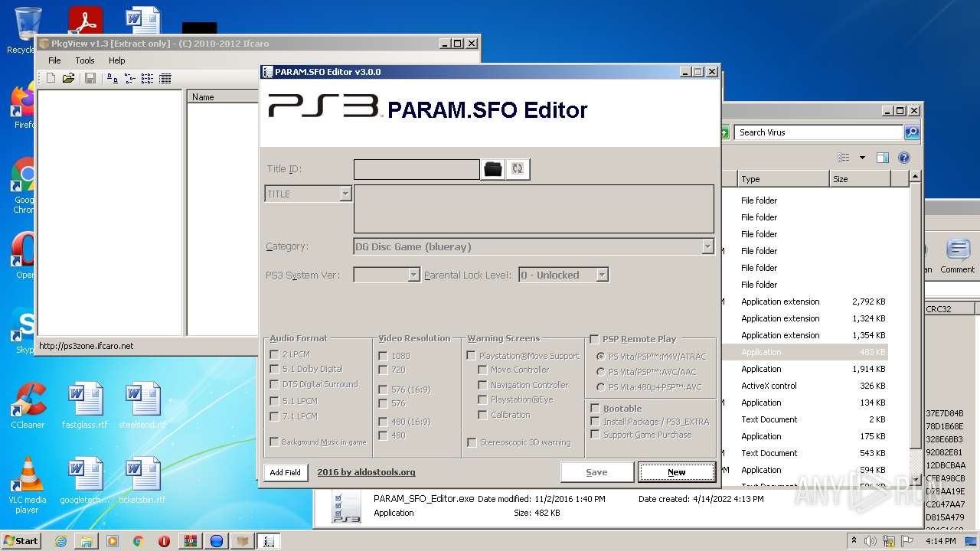Check the 720 video resolution box
This screenshot has height=551, width=980.
pos(383,370)
